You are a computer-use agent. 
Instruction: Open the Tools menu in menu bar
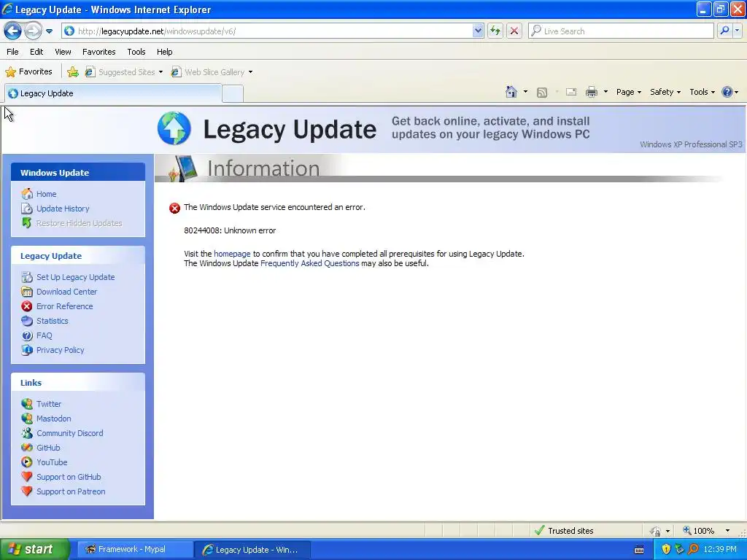[x=136, y=52]
